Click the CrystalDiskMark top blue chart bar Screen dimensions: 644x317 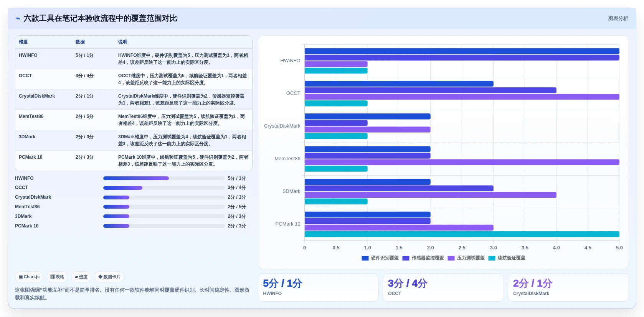pos(368,116)
